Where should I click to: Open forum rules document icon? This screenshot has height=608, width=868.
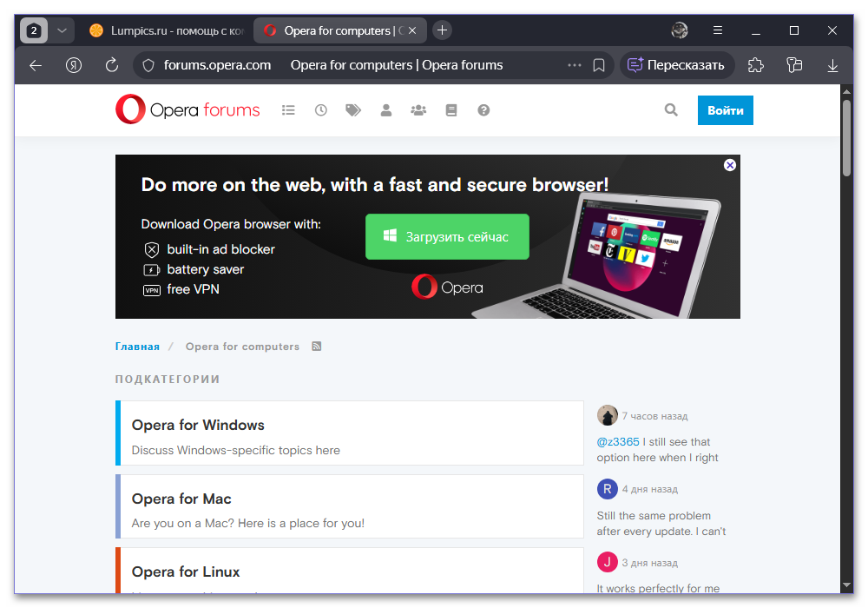click(x=451, y=110)
